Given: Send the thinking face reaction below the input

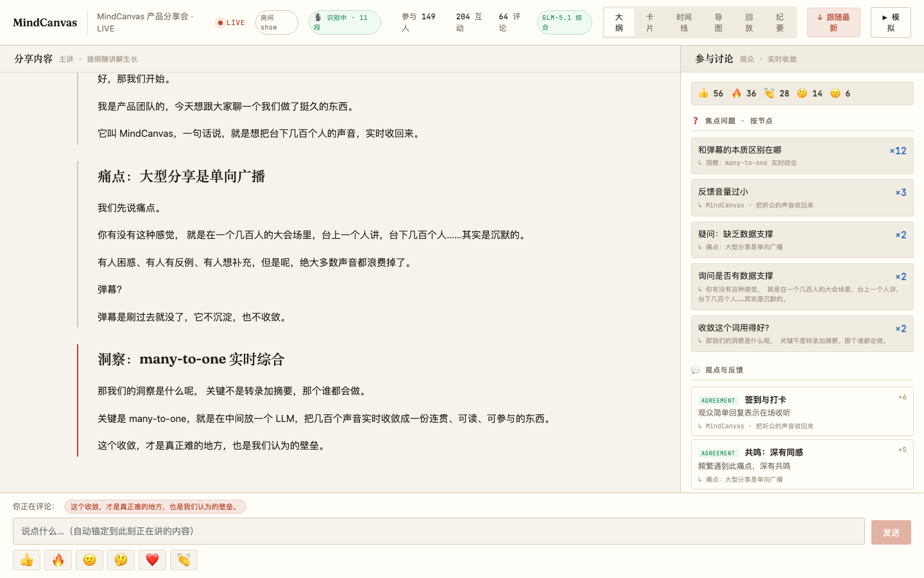Looking at the screenshot, I should [x=121, y=560].
